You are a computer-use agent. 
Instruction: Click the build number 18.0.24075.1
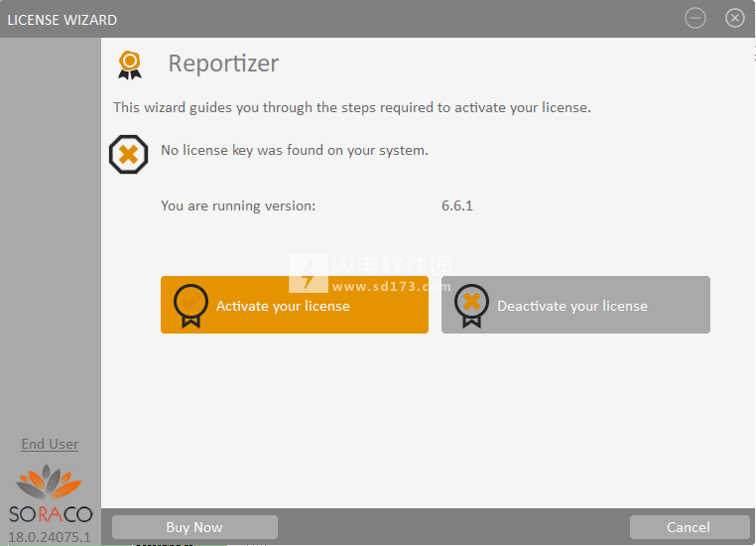[50, 537]
